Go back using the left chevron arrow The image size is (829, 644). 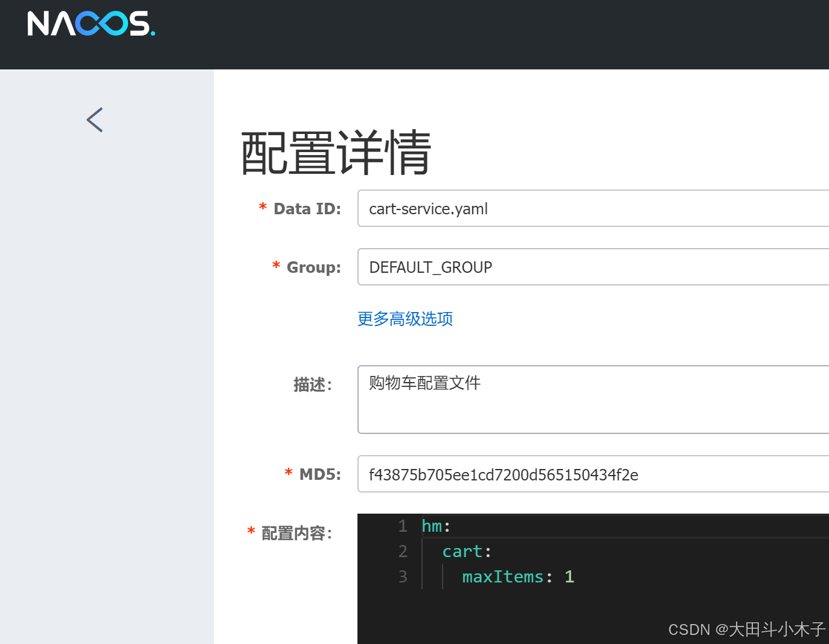pyautogui.click(x=95, y=120)
